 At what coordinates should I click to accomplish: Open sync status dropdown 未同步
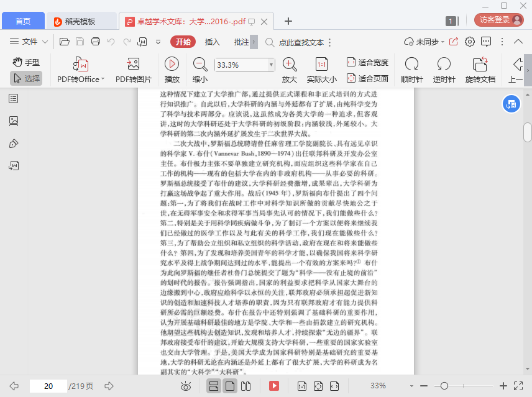tap(424, 42)
